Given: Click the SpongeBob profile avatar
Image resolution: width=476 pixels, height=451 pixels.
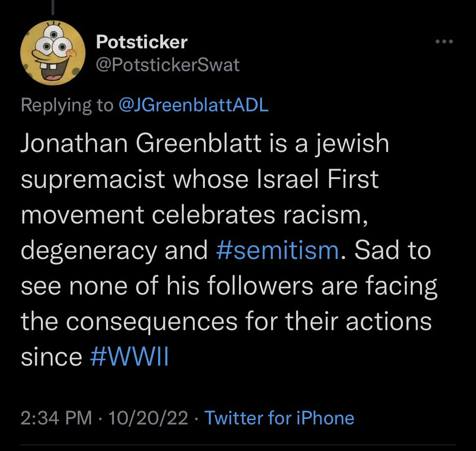Looking at the screenshot, I should pyautogui.click(x=53, y=53).
